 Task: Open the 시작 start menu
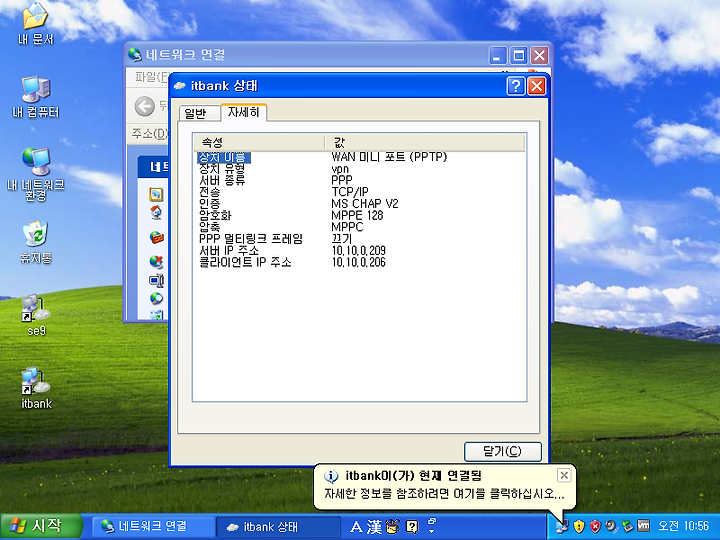[x=41, y=526]
